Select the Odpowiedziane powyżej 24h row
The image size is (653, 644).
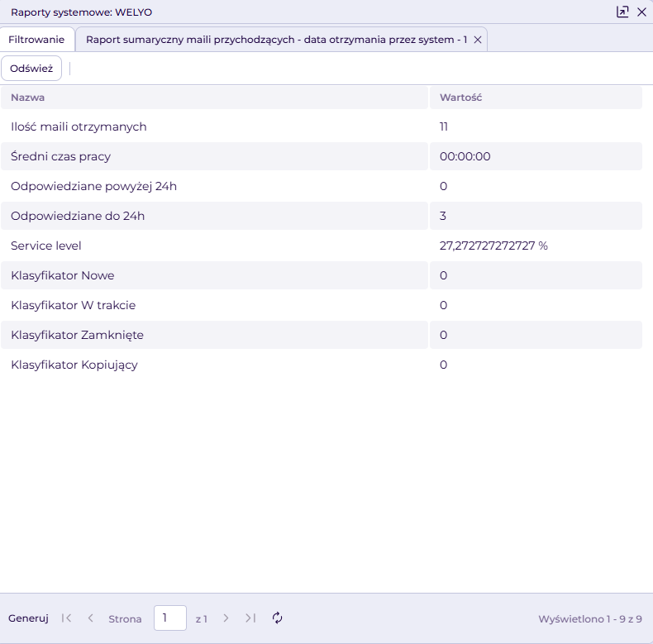coord(321,186)
